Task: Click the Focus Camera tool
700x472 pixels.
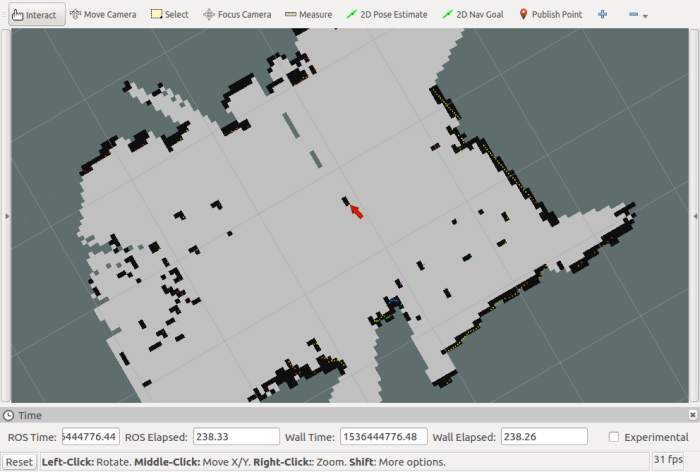Action: (237, 14)
